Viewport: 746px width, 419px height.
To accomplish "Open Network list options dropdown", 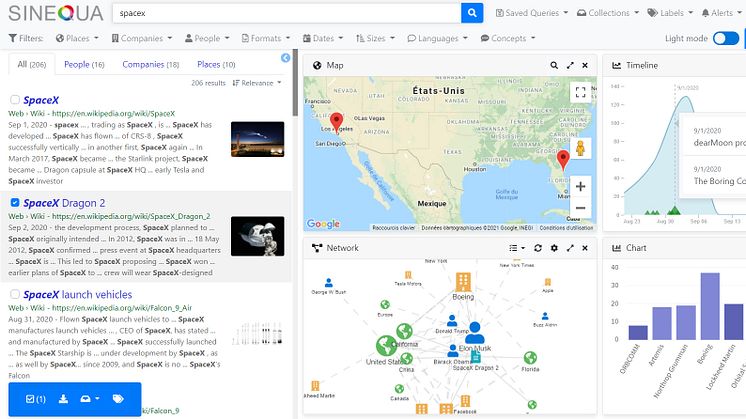I will [517, 248].
